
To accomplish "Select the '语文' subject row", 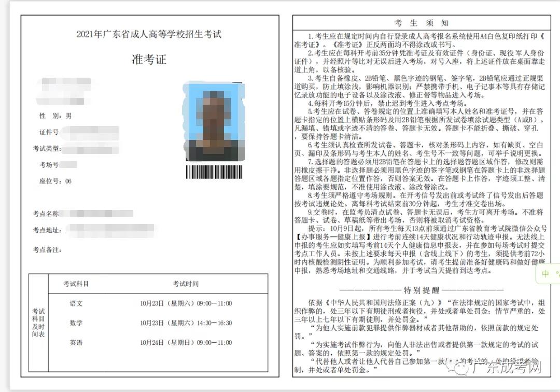I will tap(158, 303).
